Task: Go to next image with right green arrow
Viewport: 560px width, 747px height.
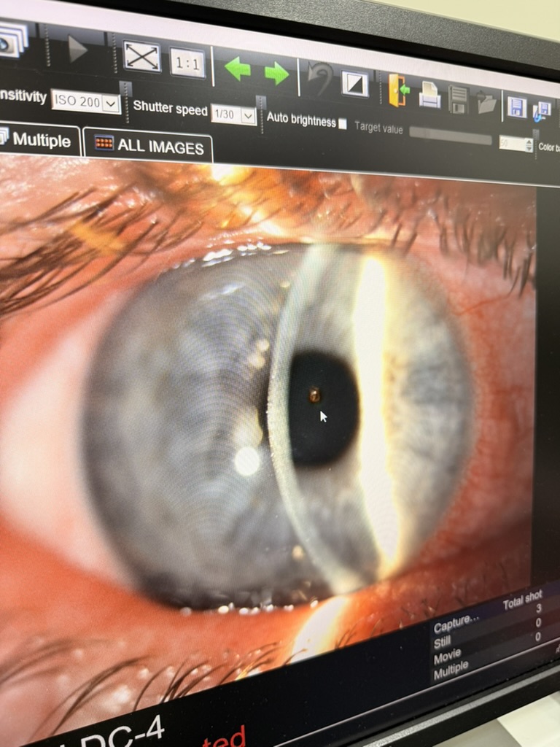Action: tap(276, 73)
